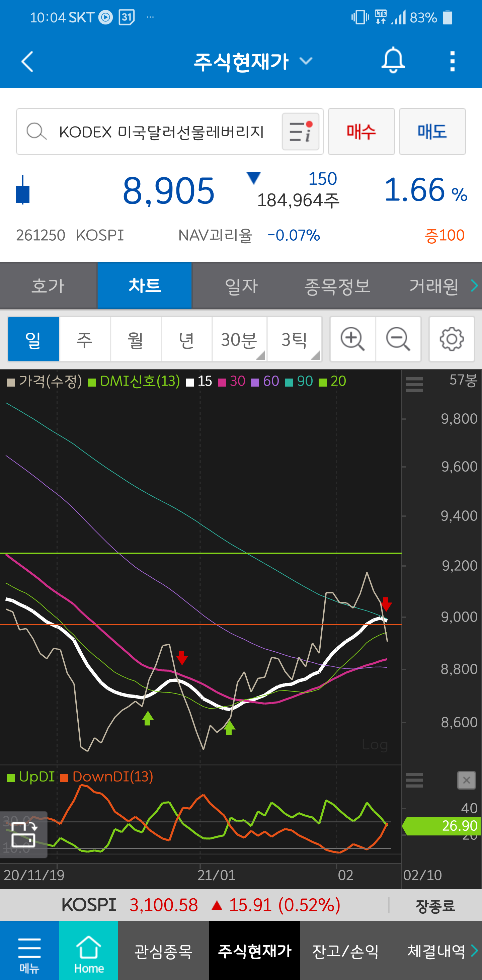Open the stock info list icon
This screenshot has width=482, height=980.
(x=301, y=132)
